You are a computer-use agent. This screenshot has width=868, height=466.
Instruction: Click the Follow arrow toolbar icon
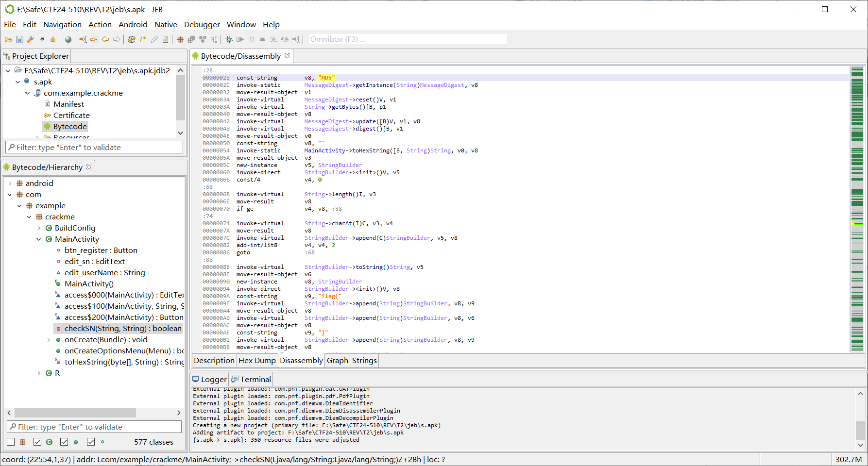click(94, 39)
